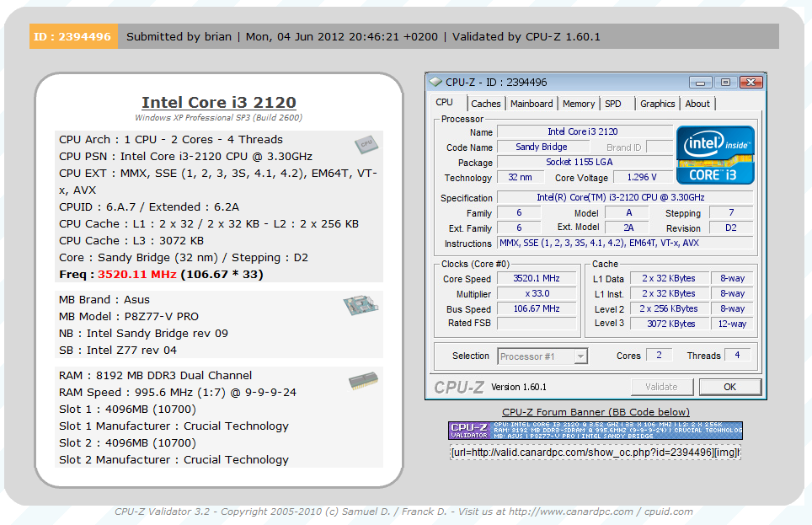Click the Level 3 3072 KBytes value
Image resolution: width=812 pixels, height=525 pixels.
point(669,324)
